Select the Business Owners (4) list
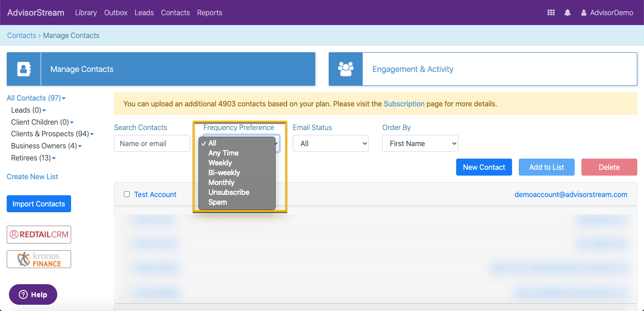The height and width of the screenshot is (311, 644). pos(44,146)
